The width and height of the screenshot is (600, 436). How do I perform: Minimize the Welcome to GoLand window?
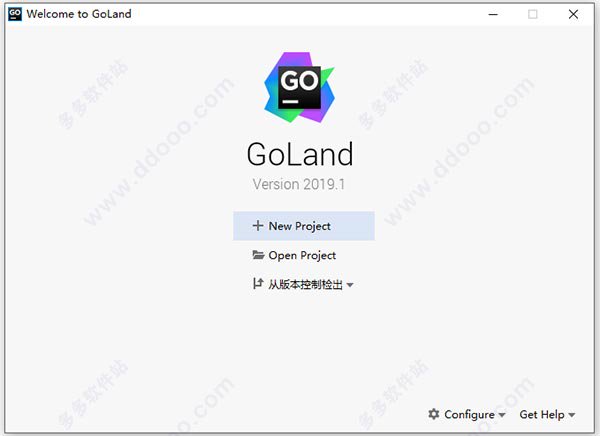tap(493, 15)
